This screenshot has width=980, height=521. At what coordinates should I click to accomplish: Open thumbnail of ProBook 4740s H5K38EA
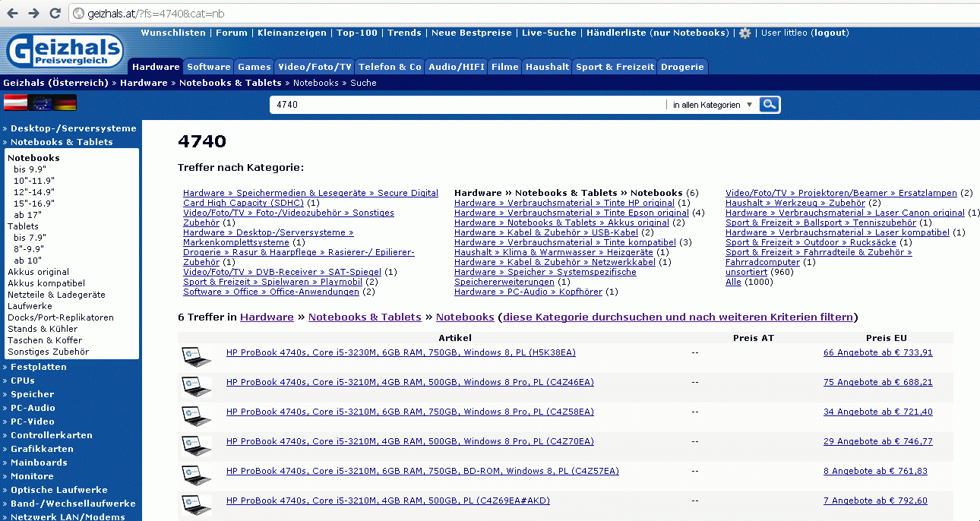tap(197, 357)
